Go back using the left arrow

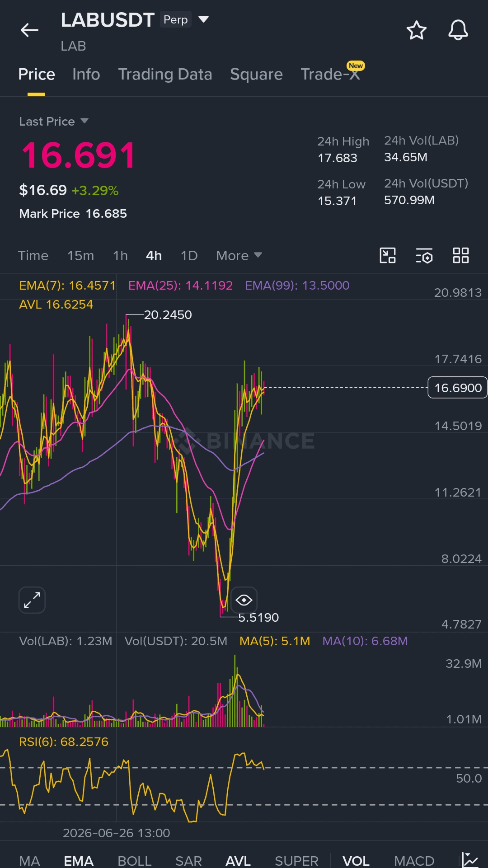(29, 30)
